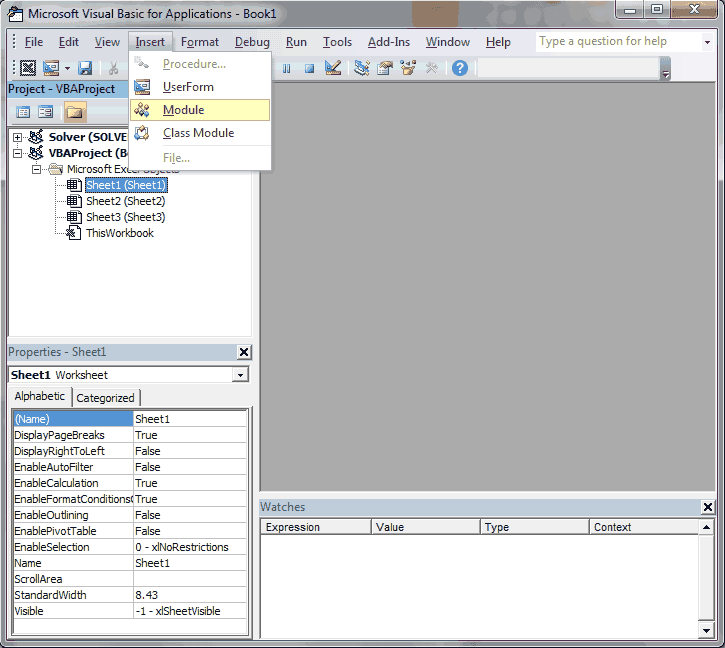This screenshot has width=725, height=648.
Task: Select ThisWorkbook in the project tree
Action: (119, 233)
